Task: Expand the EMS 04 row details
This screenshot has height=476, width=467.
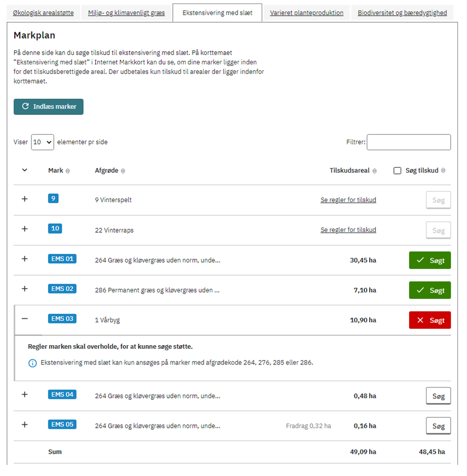Action: coord(24,394)
